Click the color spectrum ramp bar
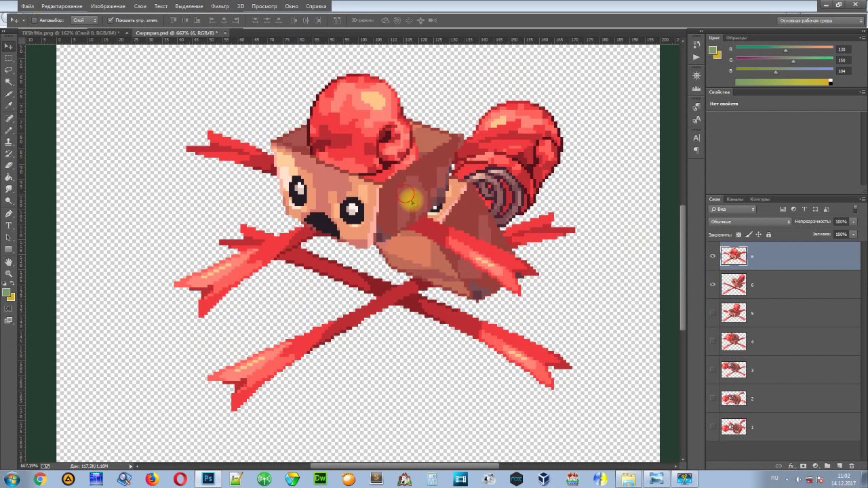 coord(784,82)
